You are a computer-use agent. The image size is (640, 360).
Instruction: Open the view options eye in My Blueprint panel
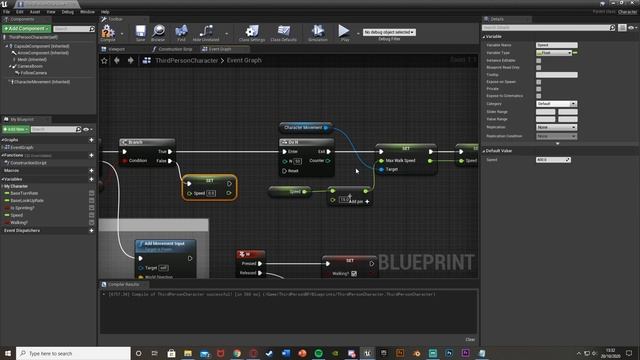(87, 129)
